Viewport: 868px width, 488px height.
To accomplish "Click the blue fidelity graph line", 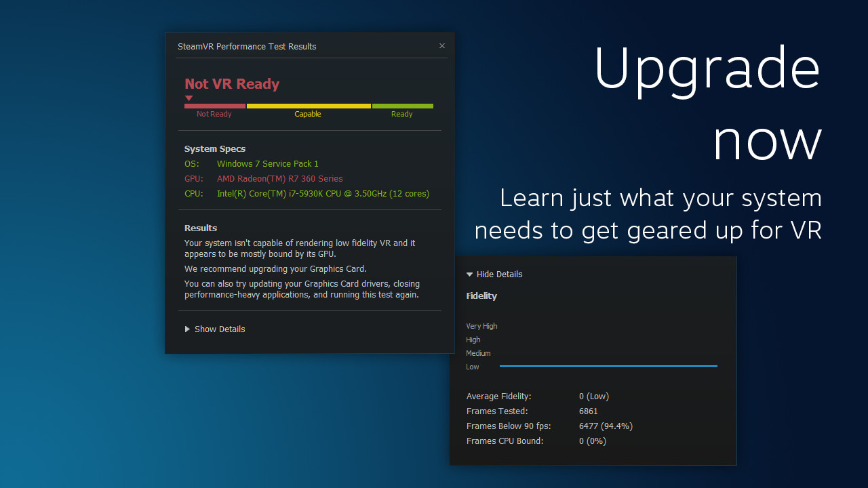I will point(608,366).
